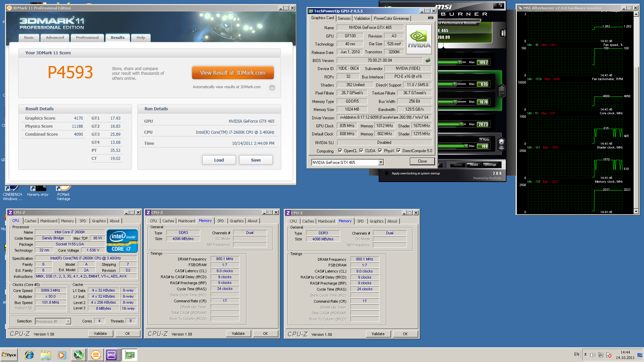644x362 pixels.
Task: Click the orange 3DMark taskbar icon
Action: click(x=96, y=355)
